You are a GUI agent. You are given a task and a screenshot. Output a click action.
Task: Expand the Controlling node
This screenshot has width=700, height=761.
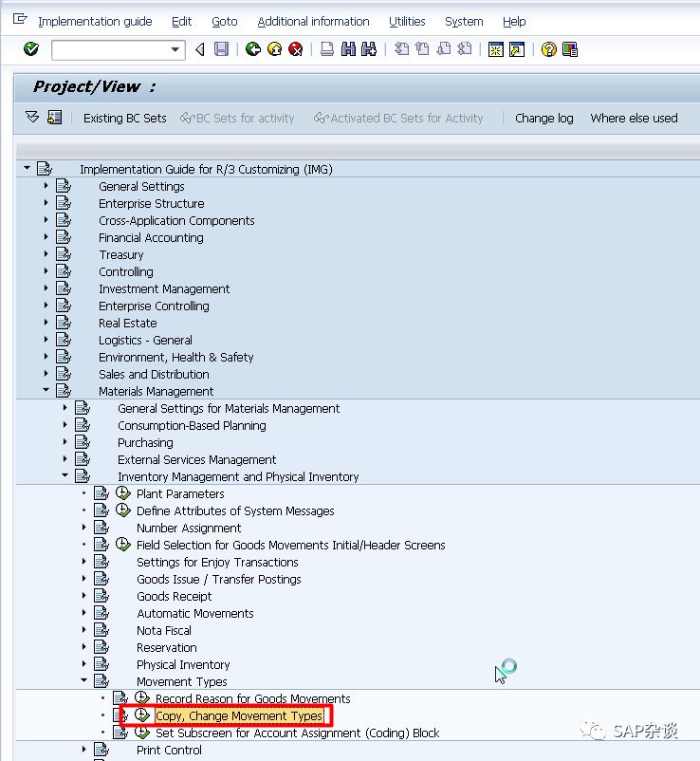(x=46, y=270)
